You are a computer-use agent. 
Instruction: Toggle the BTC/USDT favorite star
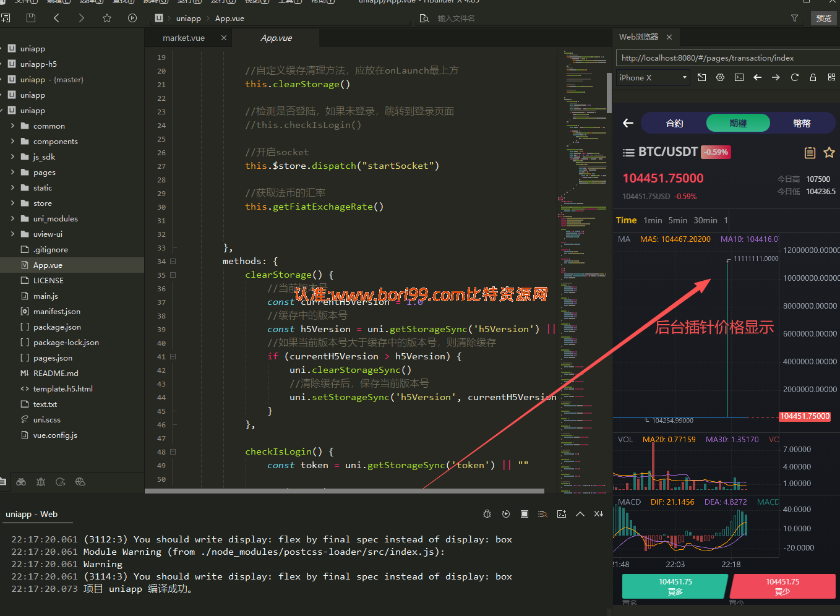click(x=829, y=152)
